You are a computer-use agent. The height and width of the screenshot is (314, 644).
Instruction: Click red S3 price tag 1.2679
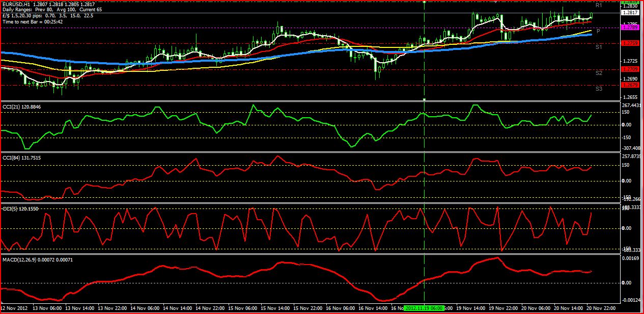631,85
